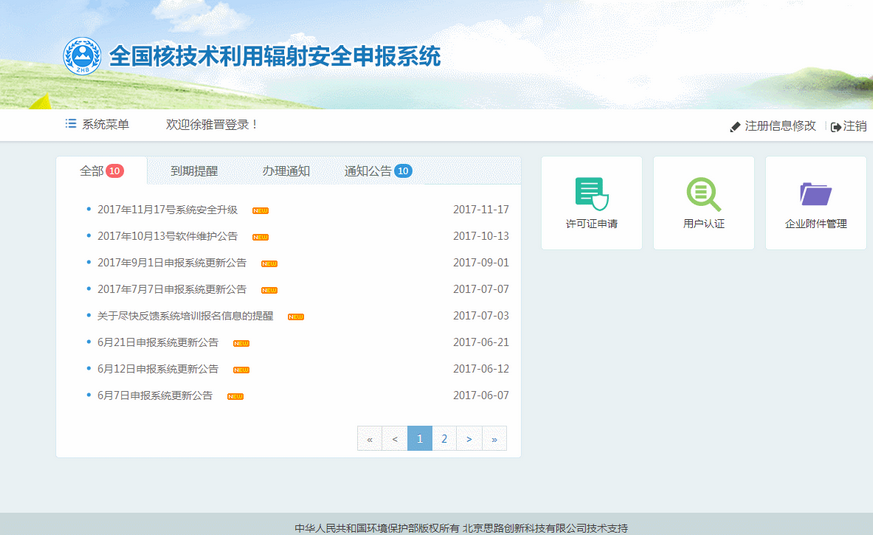Click the ZHB logo emblem in header
Viewport: 873px width, 535px height.
pyautogui.click(x=82, y=57)
